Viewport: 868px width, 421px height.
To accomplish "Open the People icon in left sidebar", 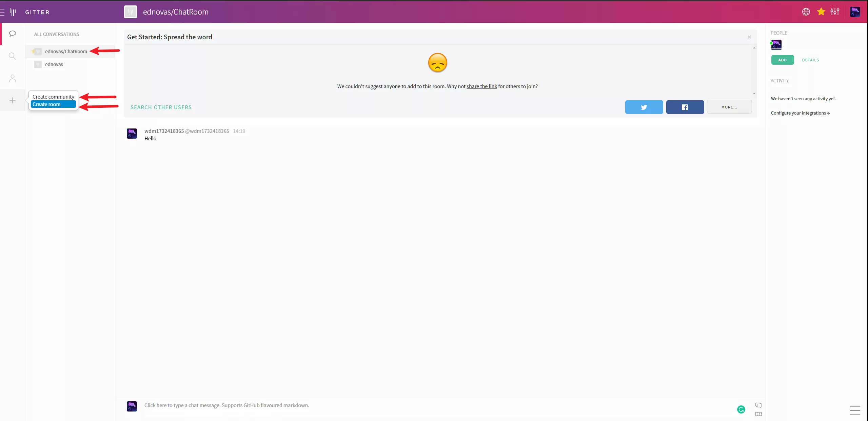I will point(13,78).
